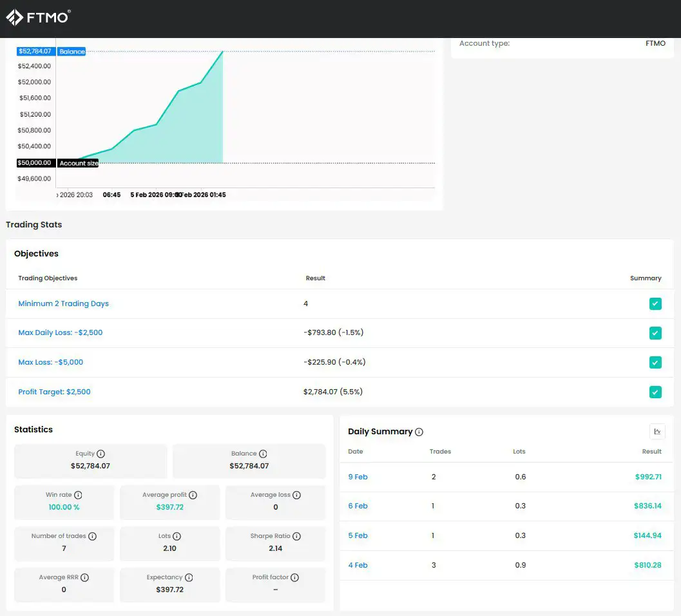Click the Profit factor info icon

coord(294,577)
